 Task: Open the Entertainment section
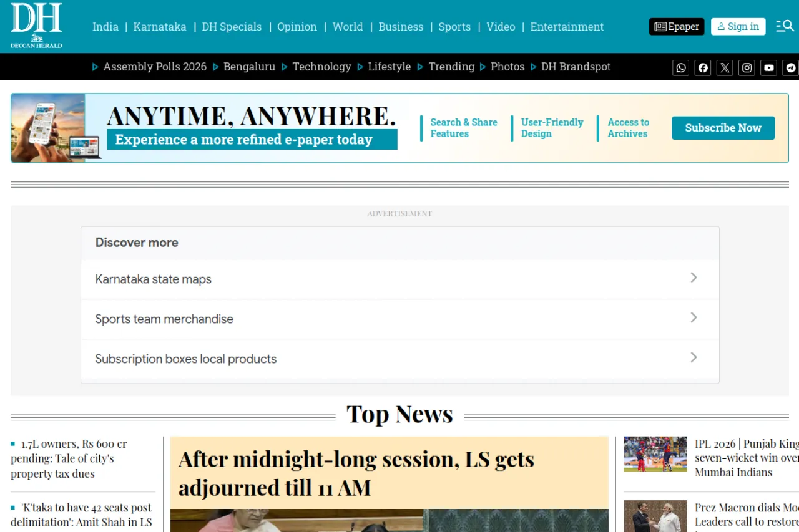click(x=567, y=27)
